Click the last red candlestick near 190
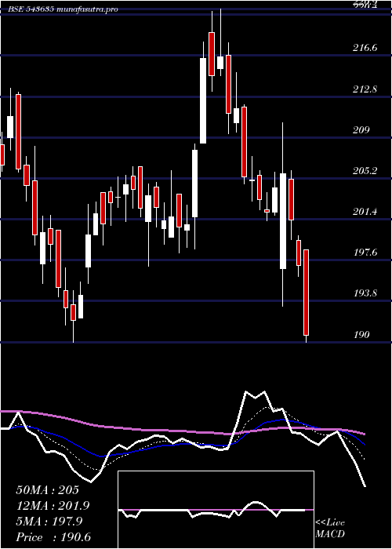Image resolution: width=392 pixels, height=549 pixels. click(307, 293)
